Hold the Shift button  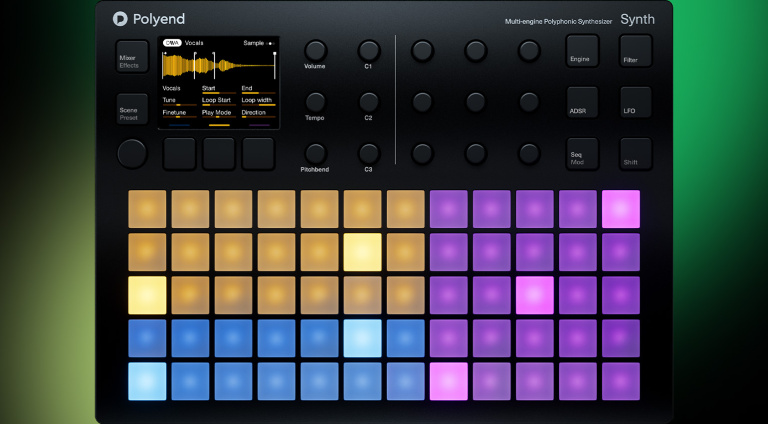click(635, 154)
